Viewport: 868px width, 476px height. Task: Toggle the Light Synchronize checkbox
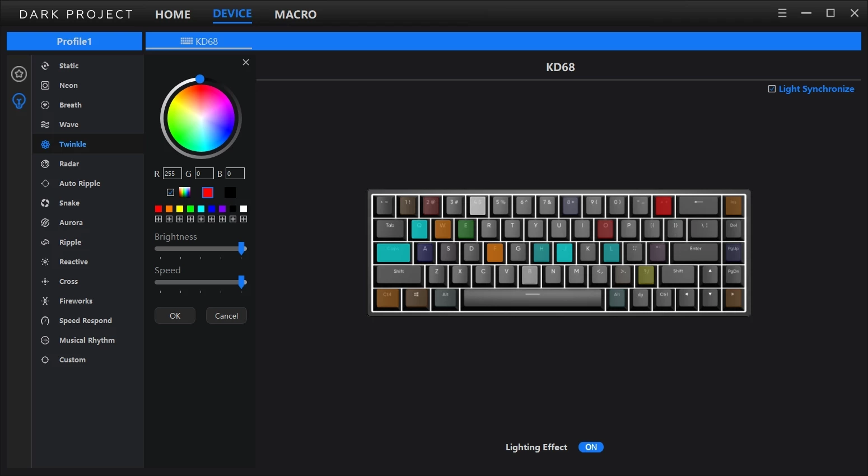pos(772,89)
